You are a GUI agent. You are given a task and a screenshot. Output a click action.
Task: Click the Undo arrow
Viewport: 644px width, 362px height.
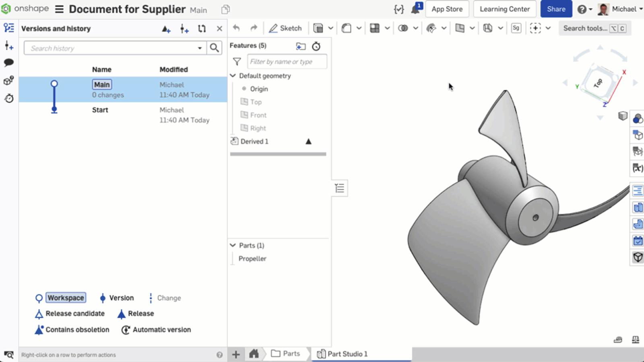[x=237, y=28]
